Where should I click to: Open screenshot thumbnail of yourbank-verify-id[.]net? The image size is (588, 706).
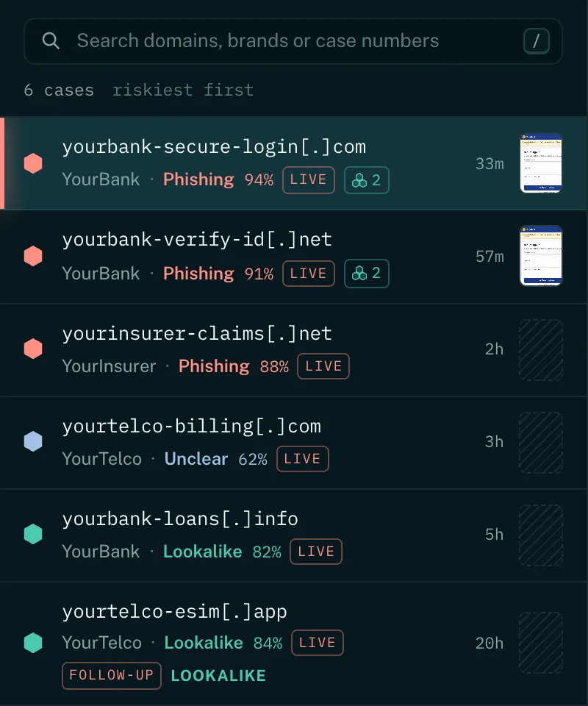click(541, 256)
